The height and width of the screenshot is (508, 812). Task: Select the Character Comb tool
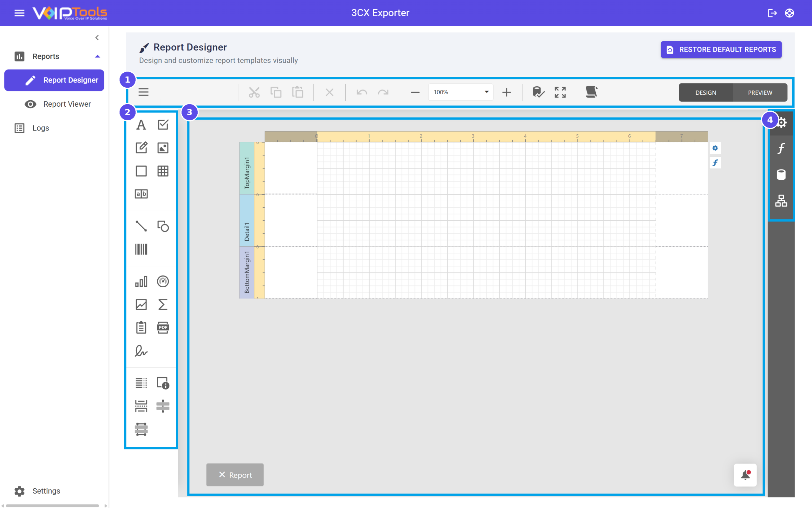[x=141, y=194]
